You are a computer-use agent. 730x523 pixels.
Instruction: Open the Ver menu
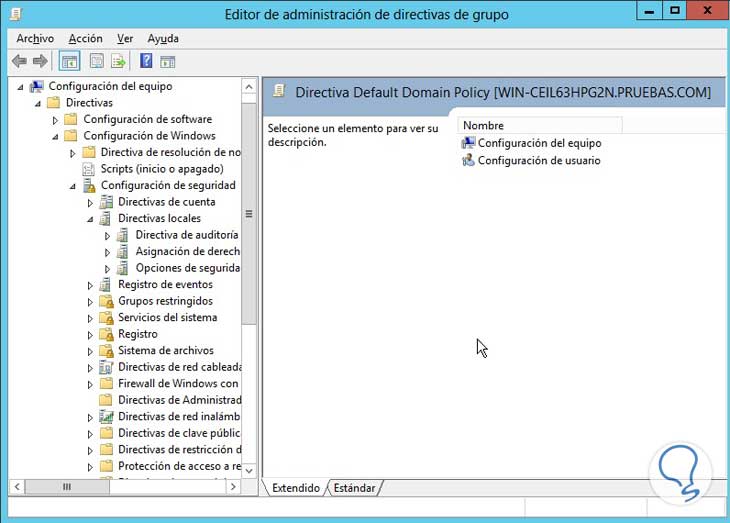pyautogui.click(x=125, y=39)
